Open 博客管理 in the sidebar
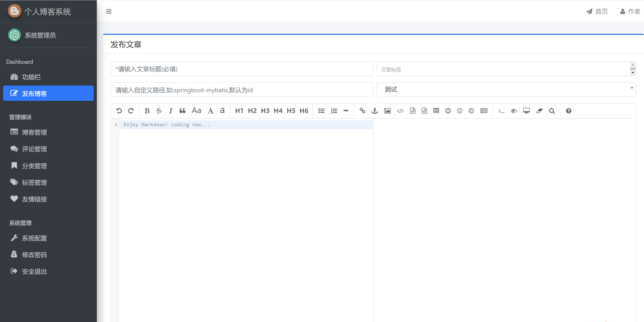The width and height of the screenshot is (644, 322). tap(48, 132)
